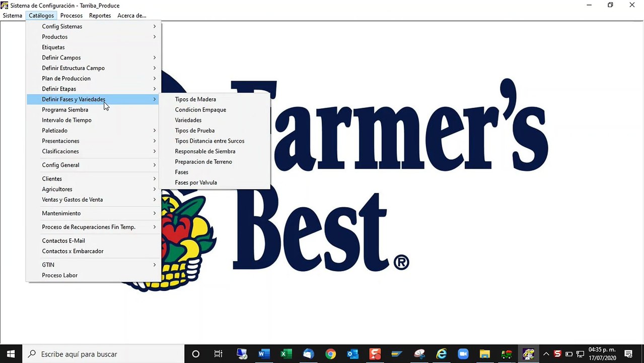644x363 pixels.
Task: Expand the Paletizado submenu
Action: [94, 131]
